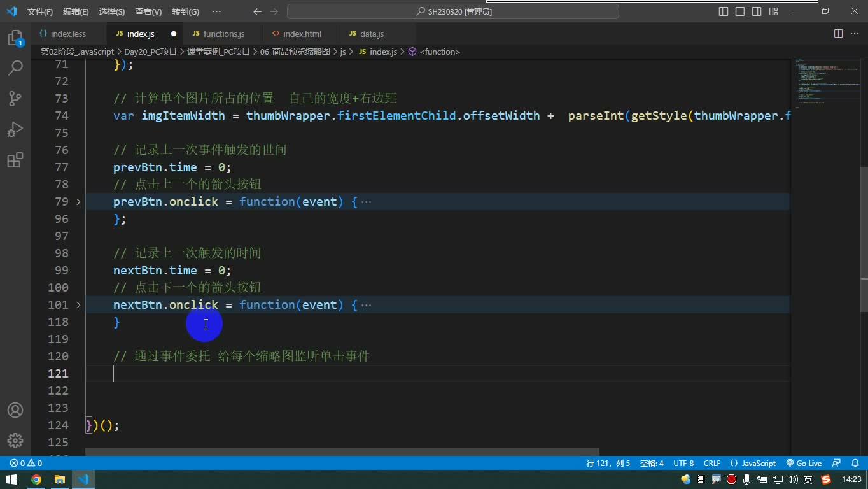The width and height of the screenshot is (868, 489).
Task: Click the Go Live status bar button
Action: [x=804, y=463]
